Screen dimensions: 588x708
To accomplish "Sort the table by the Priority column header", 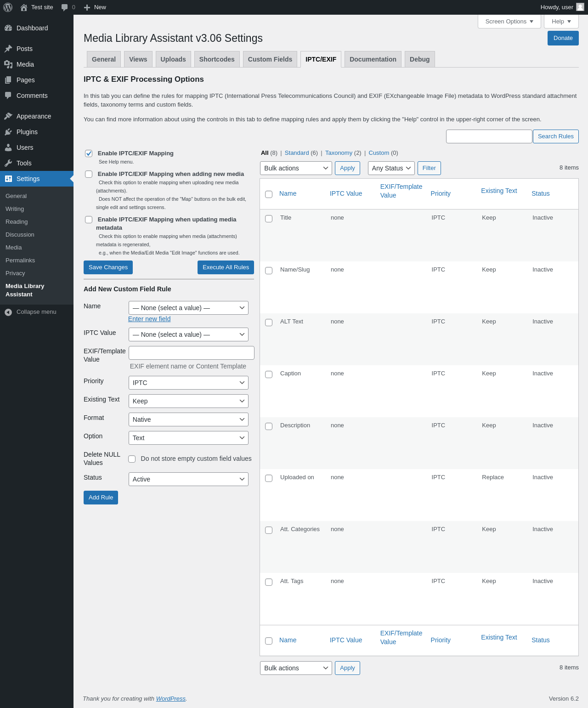I will [x=441, y=193].
